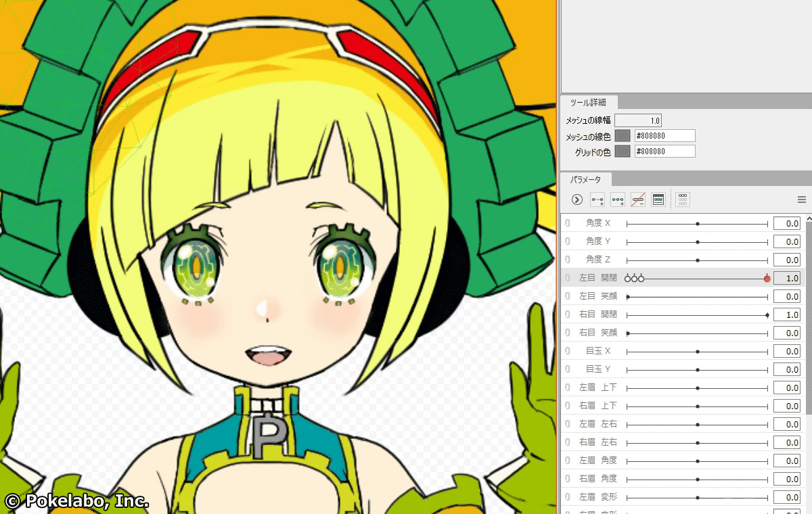Screen dimensions: 812x514
Task: Toggle the link icon for 右目 開閉
Action: point(567,314)
